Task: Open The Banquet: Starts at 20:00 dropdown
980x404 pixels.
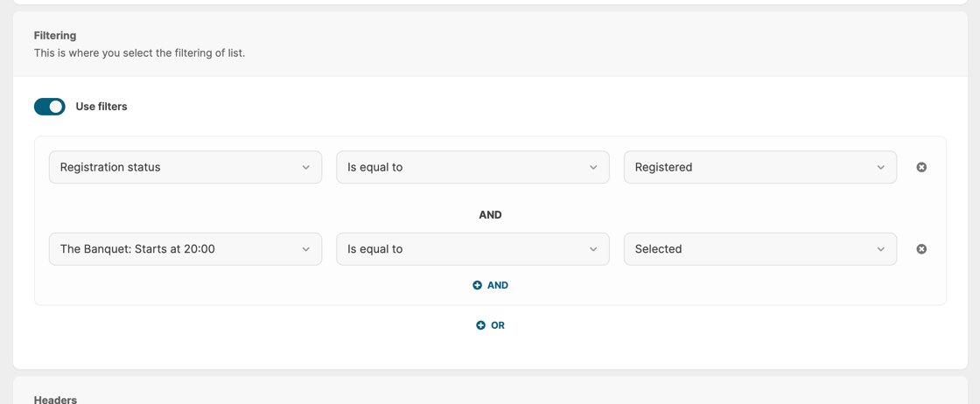Action: pyautogui.click(x=175, y=249)
